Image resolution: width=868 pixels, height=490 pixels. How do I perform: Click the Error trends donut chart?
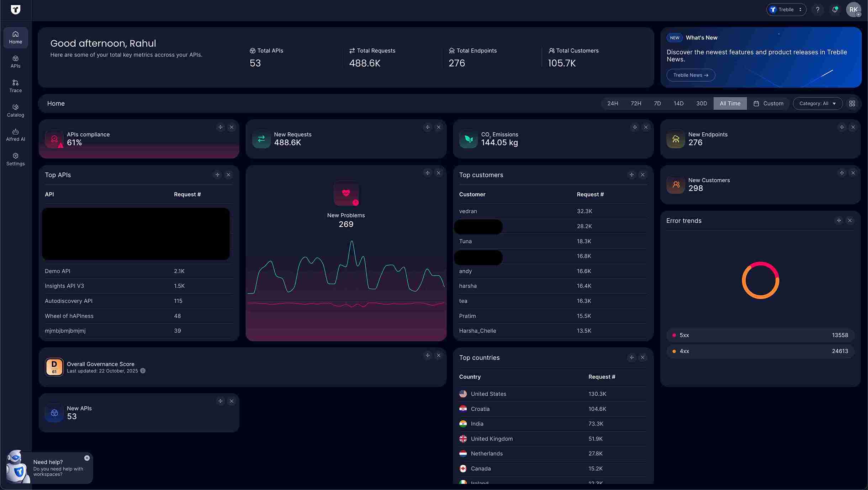tap(761, 280)
